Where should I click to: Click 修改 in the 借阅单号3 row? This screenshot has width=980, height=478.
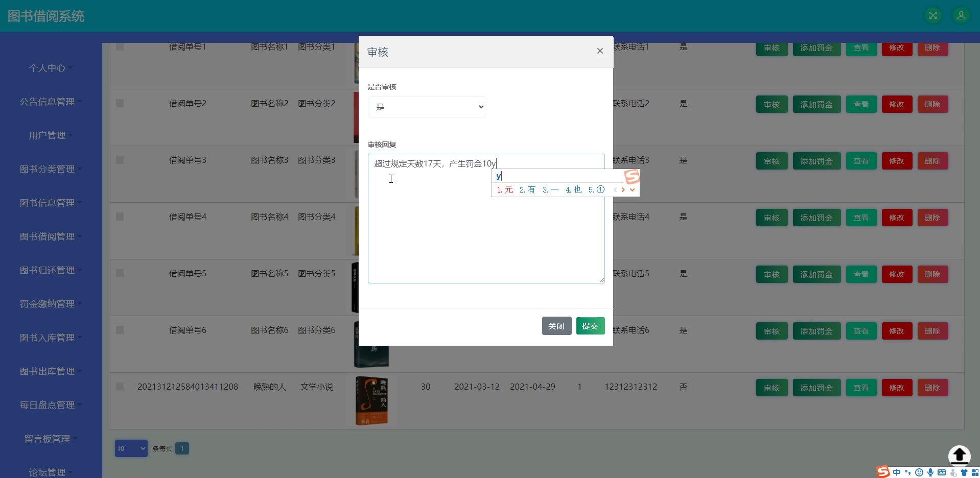897,161
